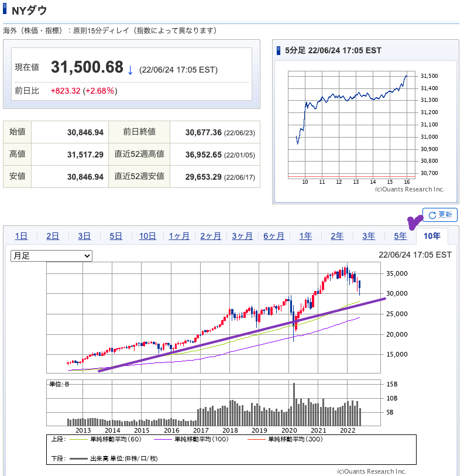Show the 1ヶ月 chart range

point(179,236)
